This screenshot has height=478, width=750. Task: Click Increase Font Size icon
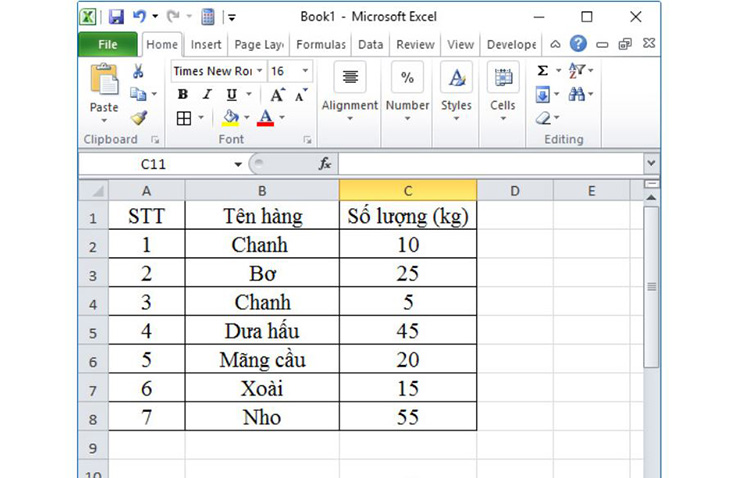277,95
